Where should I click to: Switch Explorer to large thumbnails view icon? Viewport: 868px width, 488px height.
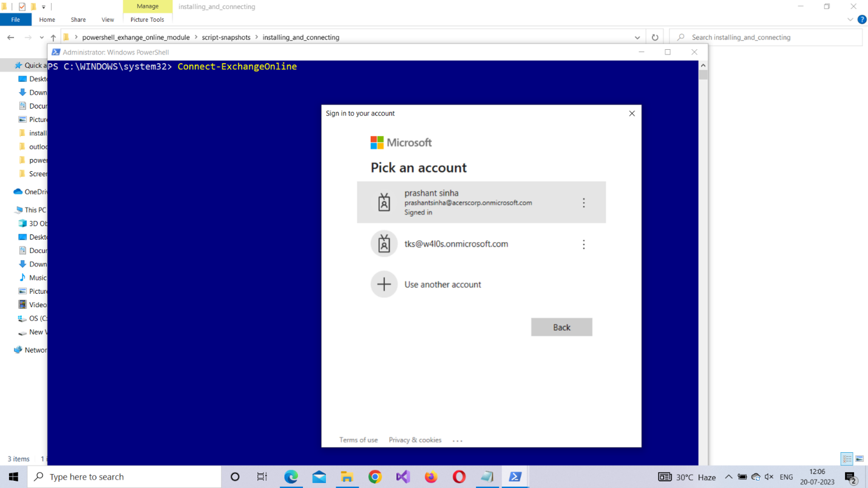860,459
